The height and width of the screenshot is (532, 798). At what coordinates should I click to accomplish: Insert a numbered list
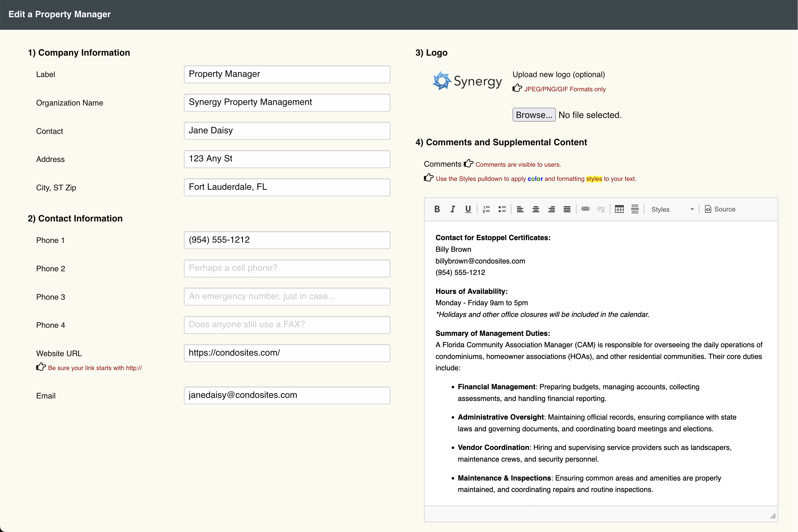click(x=486, y=209)
